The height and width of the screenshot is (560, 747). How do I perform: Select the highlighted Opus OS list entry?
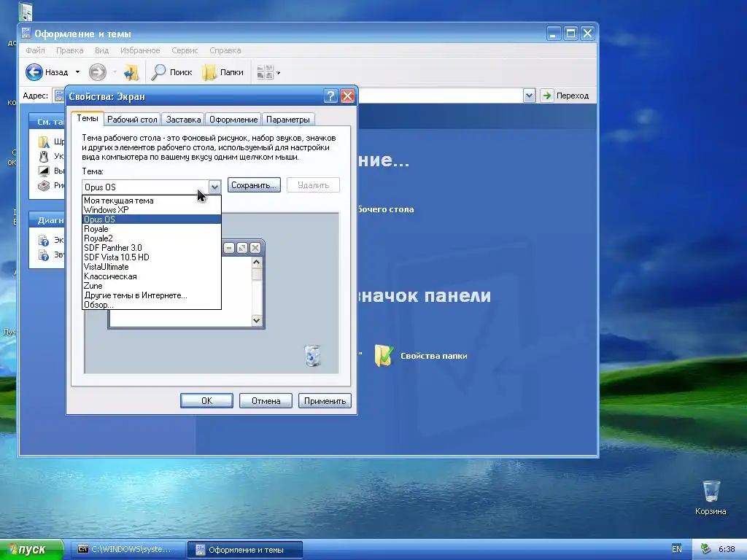(152, 219)
